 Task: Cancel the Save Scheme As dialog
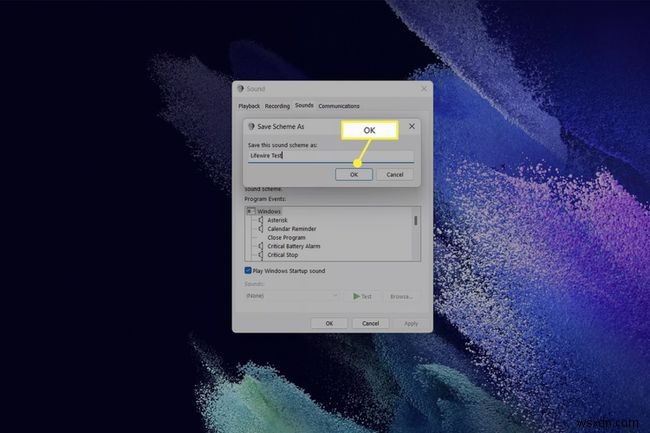pos(395,174)
